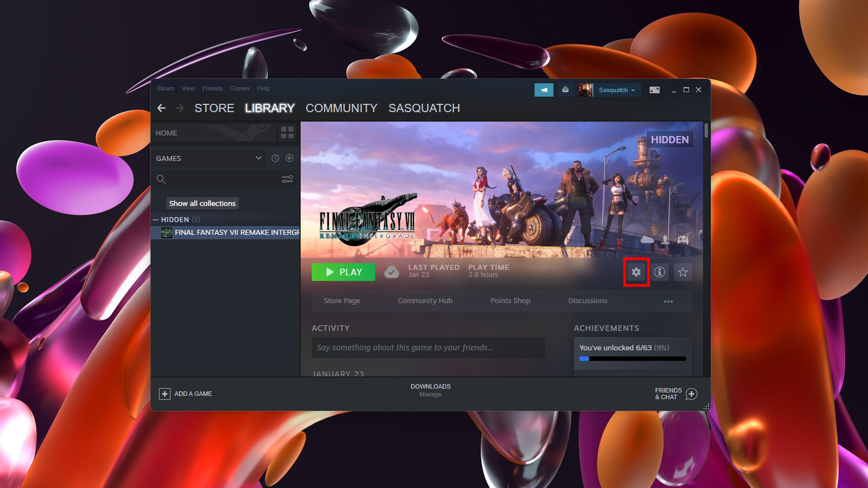Collapse the HIDDEN collection group
Viewport: 868px width, 488px height.
(x=156, y=220)
